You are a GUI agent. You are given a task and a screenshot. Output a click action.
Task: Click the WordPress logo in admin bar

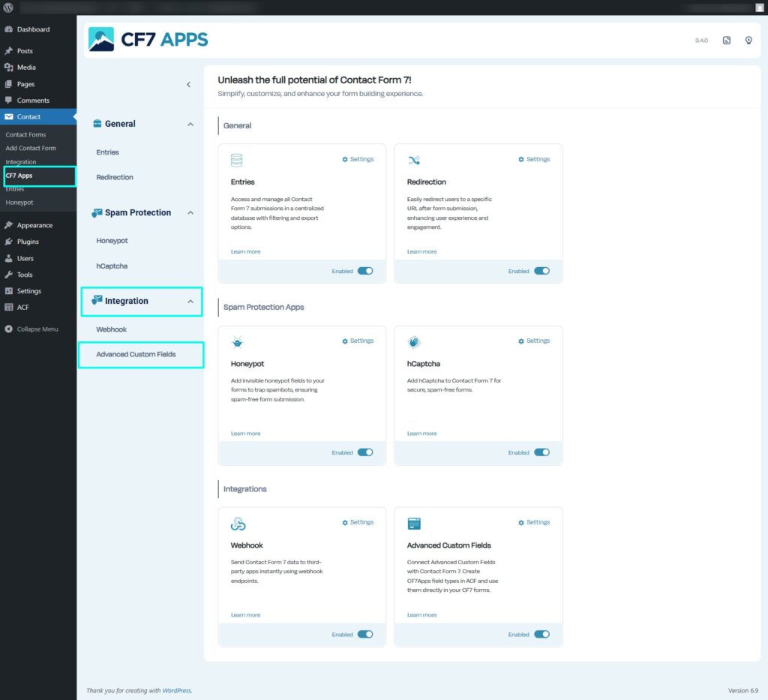(8, 8)
